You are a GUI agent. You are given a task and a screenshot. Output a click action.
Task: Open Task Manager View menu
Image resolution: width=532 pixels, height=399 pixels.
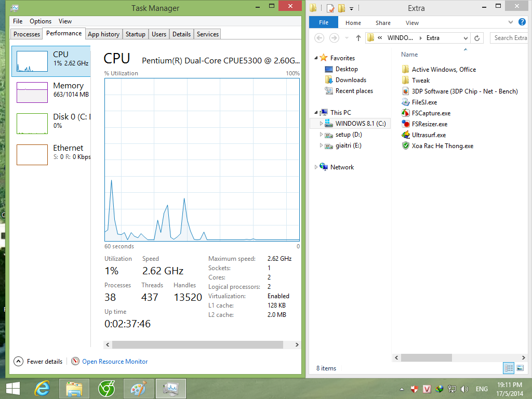point(65,21)
